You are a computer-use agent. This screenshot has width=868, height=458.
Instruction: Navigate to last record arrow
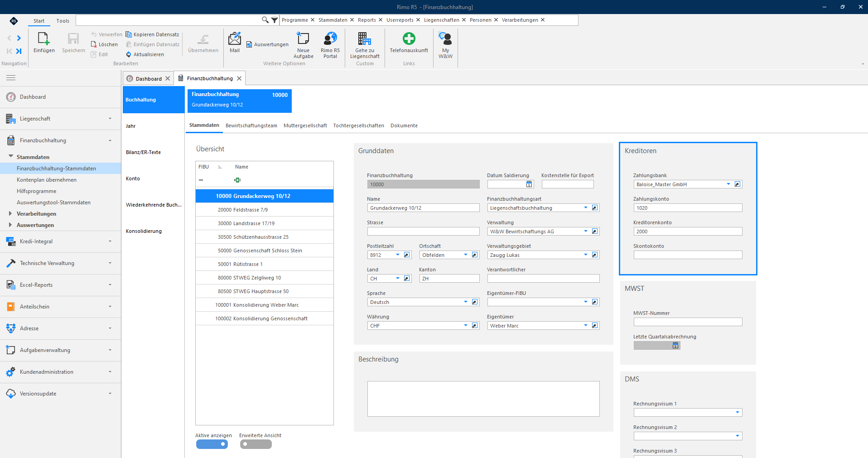point(19,51)
